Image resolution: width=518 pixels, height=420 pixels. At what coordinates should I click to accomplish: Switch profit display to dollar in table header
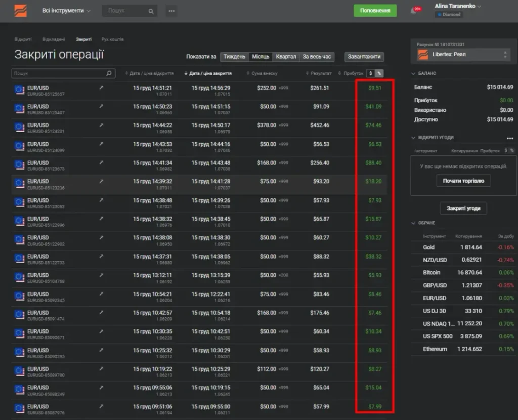(370, 73)
